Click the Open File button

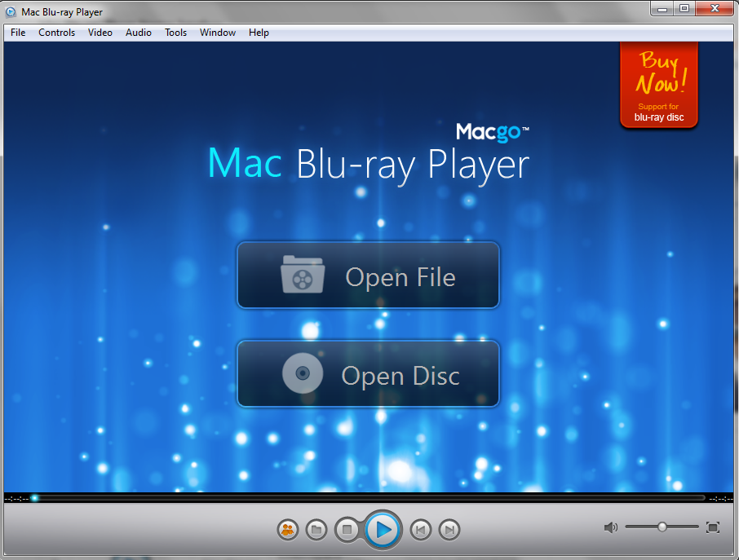368,276
